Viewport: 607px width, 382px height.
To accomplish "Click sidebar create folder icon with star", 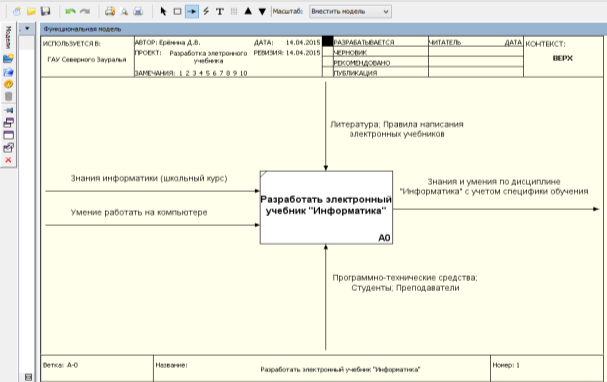I will click(9, 59).
